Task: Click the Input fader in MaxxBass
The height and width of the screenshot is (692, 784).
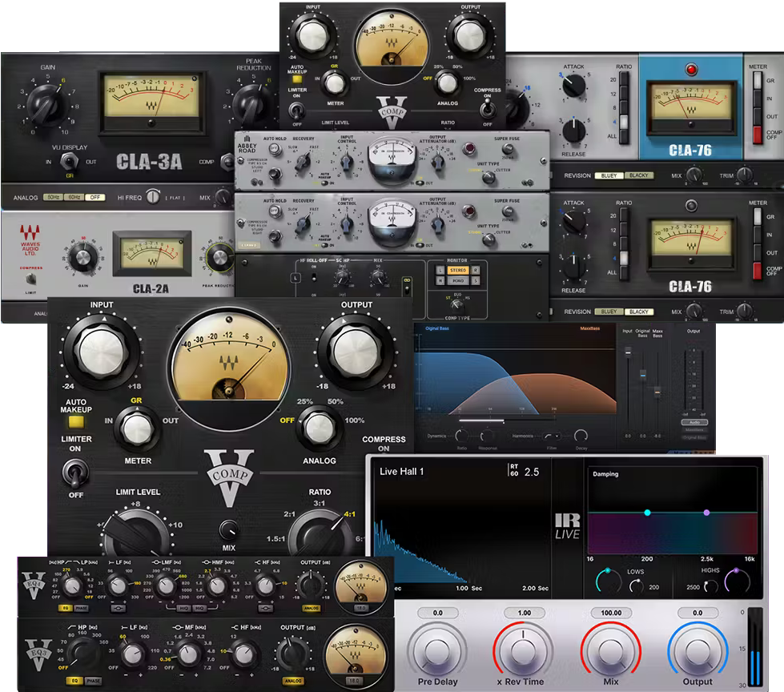Action: [628, 352]
